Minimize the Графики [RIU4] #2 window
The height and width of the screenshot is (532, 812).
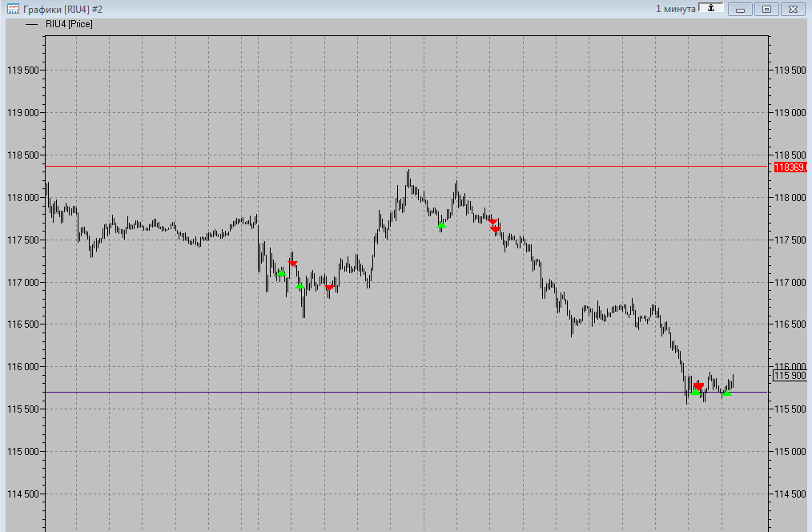point(741,10)
